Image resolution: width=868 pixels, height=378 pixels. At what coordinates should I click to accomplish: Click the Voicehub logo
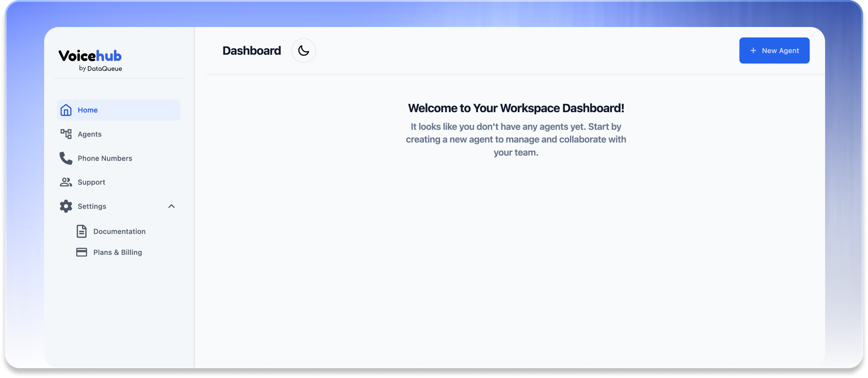90,60
